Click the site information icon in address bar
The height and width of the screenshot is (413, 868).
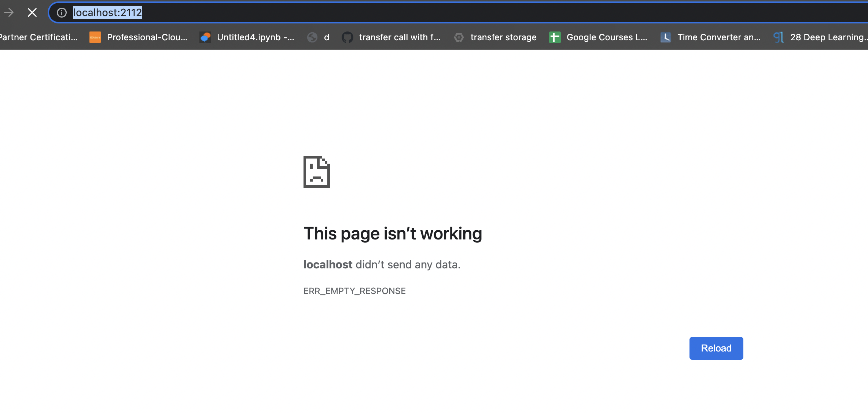pos(61,12)
